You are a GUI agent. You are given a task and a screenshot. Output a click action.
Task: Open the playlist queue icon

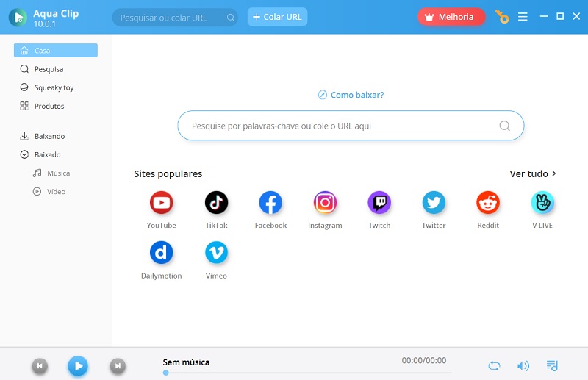pos(552,366)
